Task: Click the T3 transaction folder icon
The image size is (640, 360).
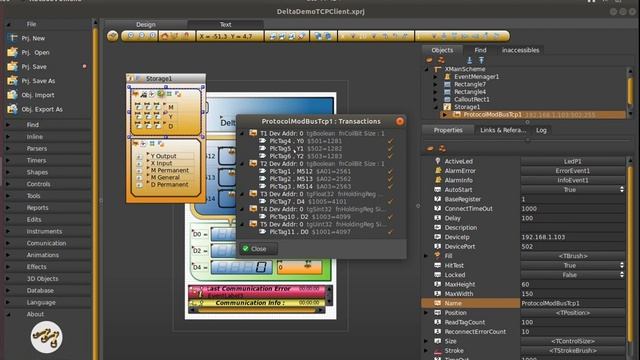Action: pos(253,194)
